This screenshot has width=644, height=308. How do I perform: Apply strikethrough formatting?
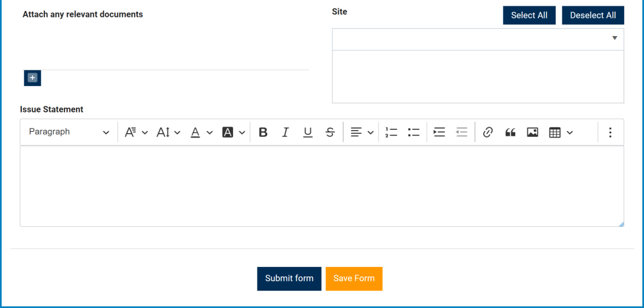click(x=330, y=132)
